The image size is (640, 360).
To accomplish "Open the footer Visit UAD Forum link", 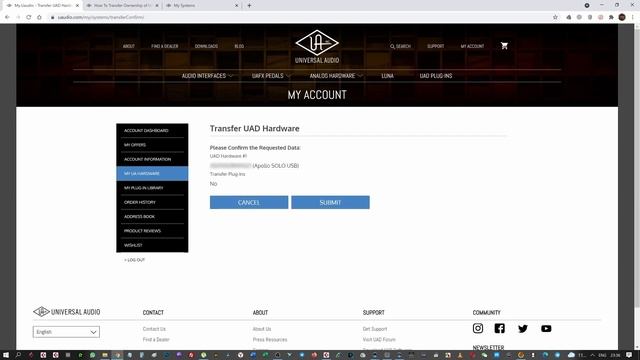I will [379, 340].
